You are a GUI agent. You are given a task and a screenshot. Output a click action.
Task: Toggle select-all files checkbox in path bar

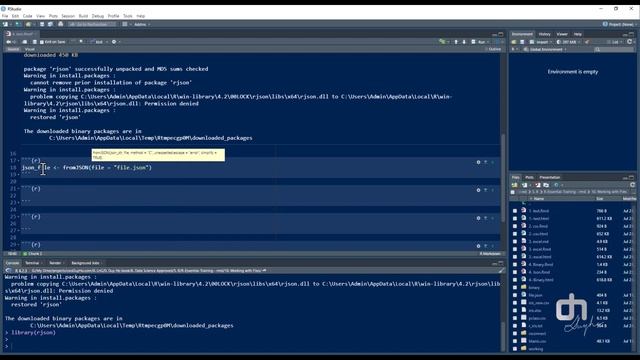(x=513, y=192)
